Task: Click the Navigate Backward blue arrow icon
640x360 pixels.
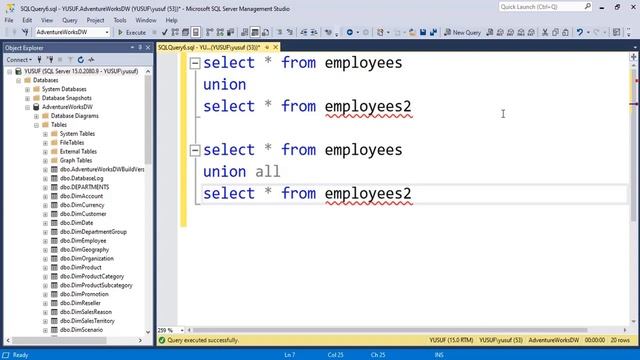Action: [350, 32]
